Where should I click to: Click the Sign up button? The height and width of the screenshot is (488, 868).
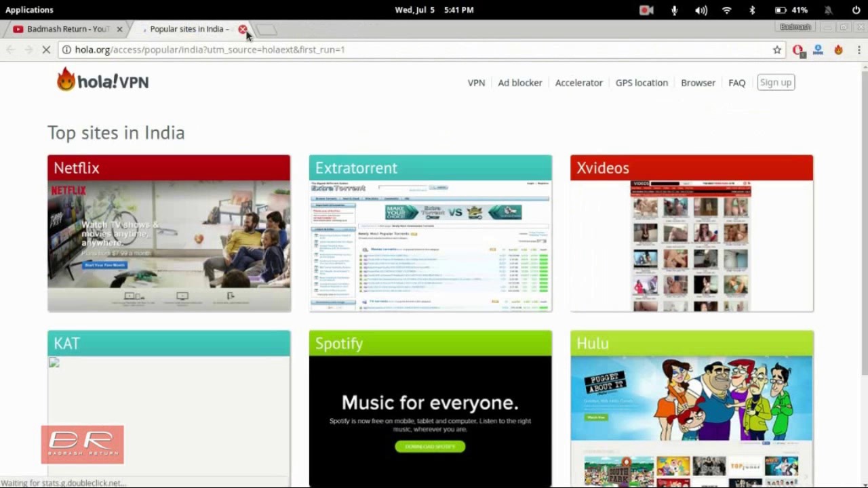point(776,83)
